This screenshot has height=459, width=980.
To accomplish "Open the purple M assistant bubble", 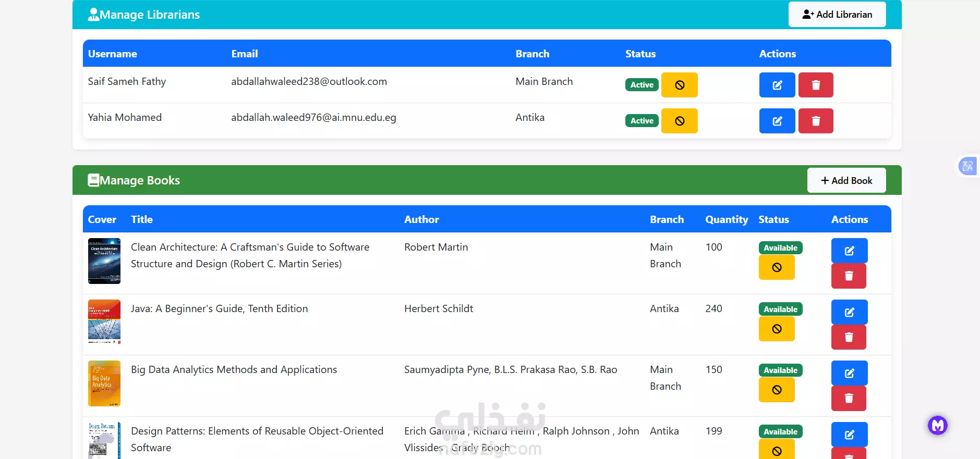I will point(937,426).
